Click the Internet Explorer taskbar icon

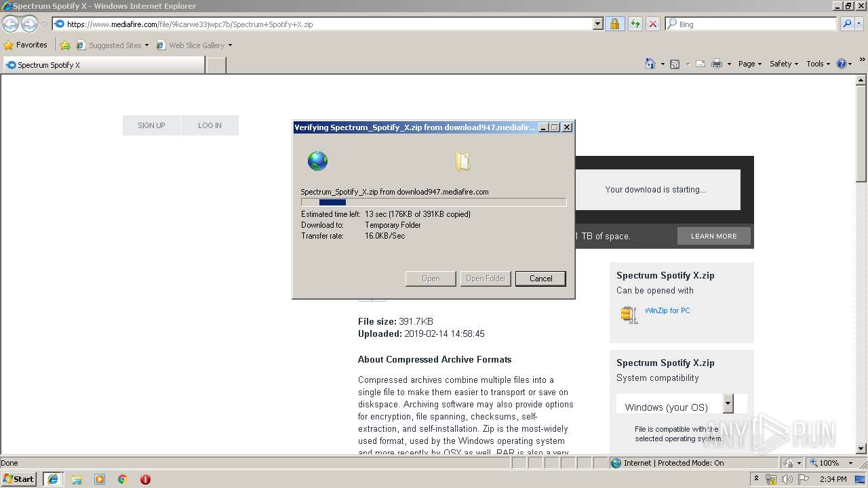53,479
